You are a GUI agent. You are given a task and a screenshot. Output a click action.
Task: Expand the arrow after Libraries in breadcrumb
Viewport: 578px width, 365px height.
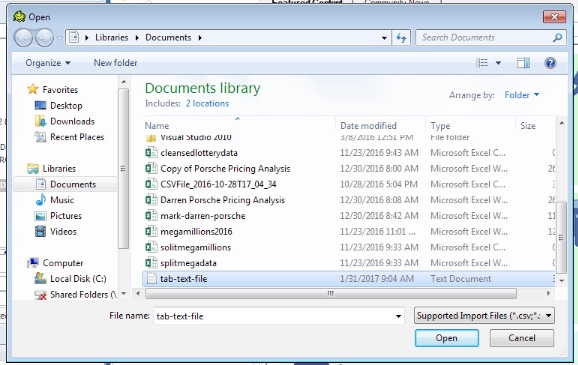click(x=137, y=38)
